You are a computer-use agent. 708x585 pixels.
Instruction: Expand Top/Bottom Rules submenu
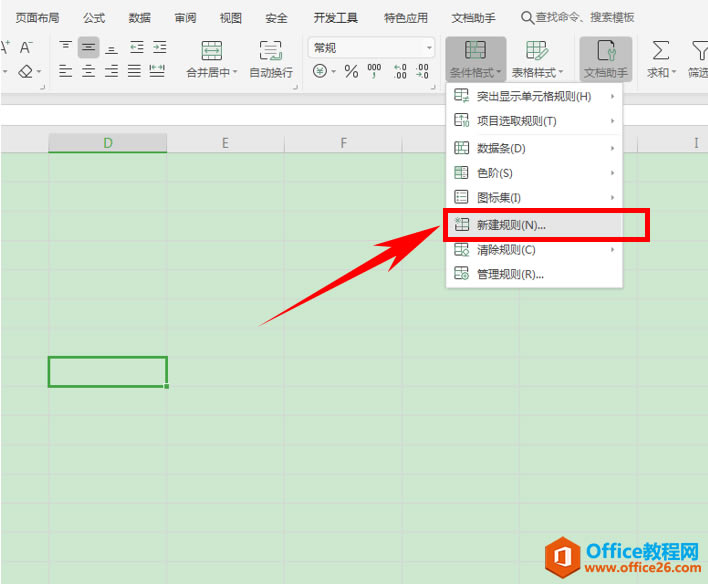point(534,121)
